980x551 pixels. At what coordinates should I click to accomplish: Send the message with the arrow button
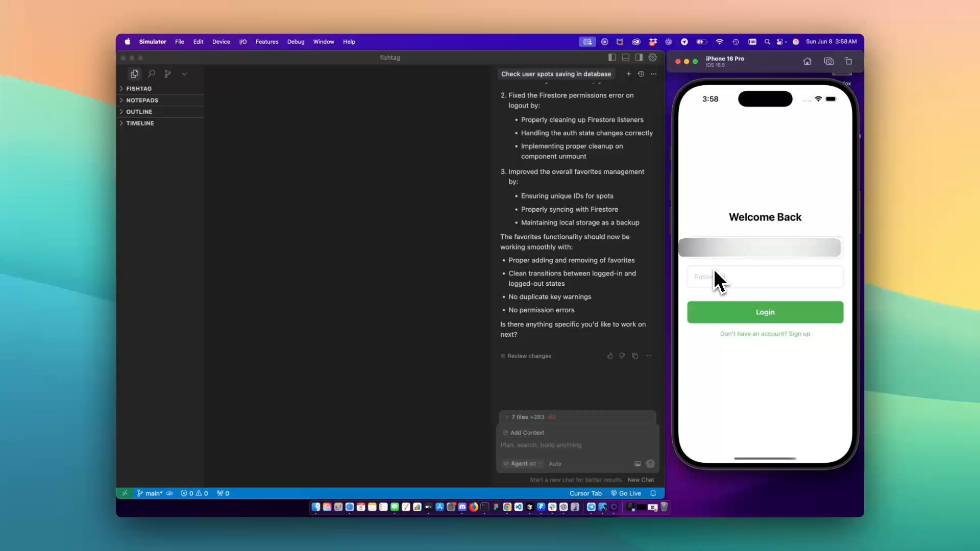(x=650, y=464)
